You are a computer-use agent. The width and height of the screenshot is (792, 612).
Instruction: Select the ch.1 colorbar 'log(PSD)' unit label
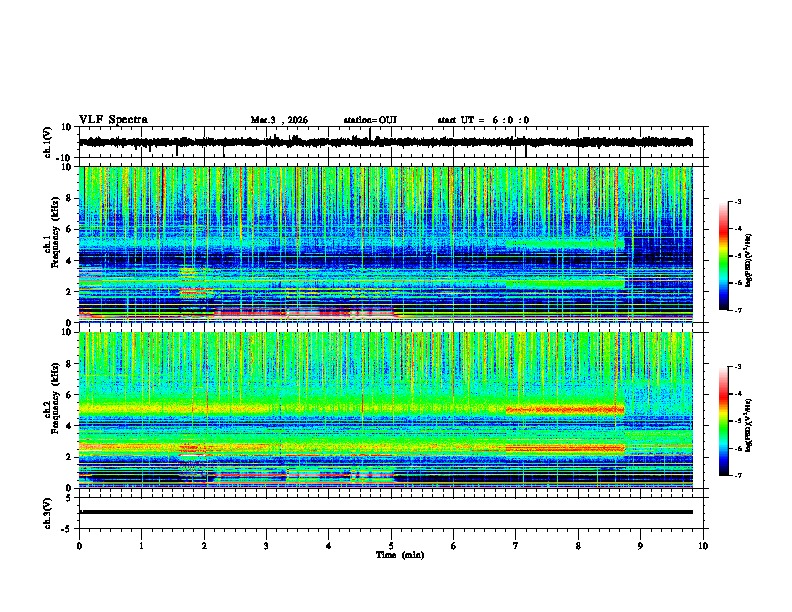click(749, 260)
